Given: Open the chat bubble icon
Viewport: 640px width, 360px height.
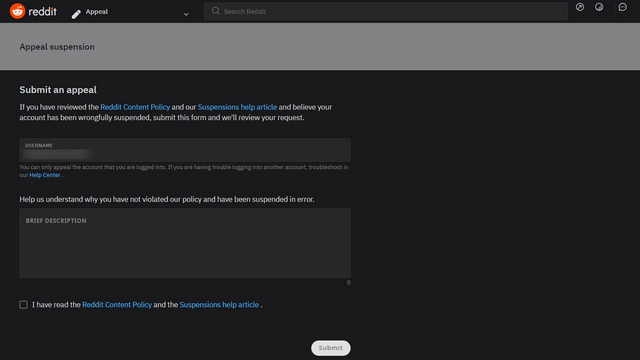Looking at the screenshot, I should coord(622,7).
